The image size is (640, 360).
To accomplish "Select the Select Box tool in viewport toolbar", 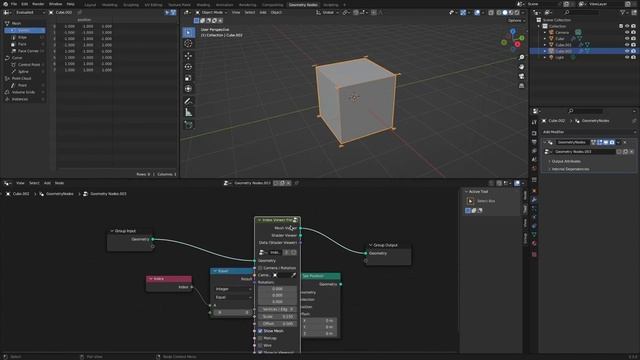I will tap(188, 32).
